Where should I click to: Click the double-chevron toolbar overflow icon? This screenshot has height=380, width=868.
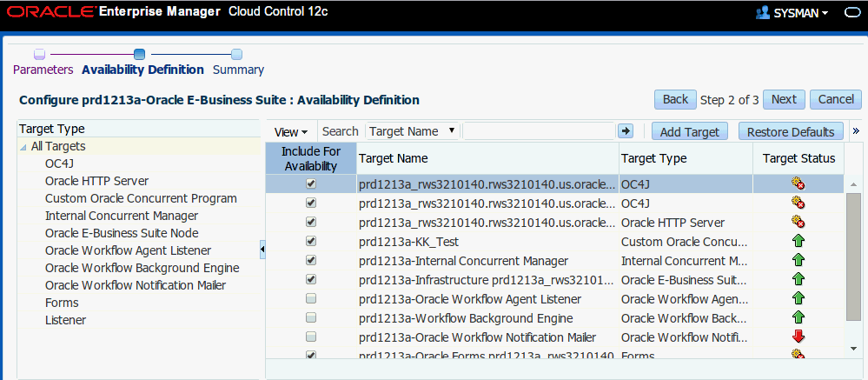[856, 131]
